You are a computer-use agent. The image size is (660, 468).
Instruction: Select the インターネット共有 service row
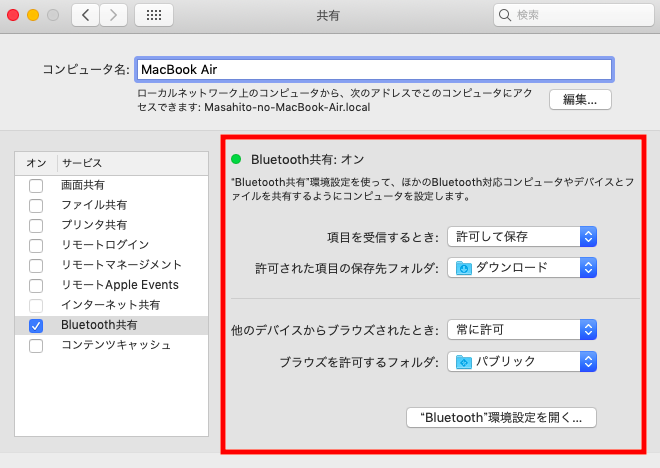click(112, 305)
